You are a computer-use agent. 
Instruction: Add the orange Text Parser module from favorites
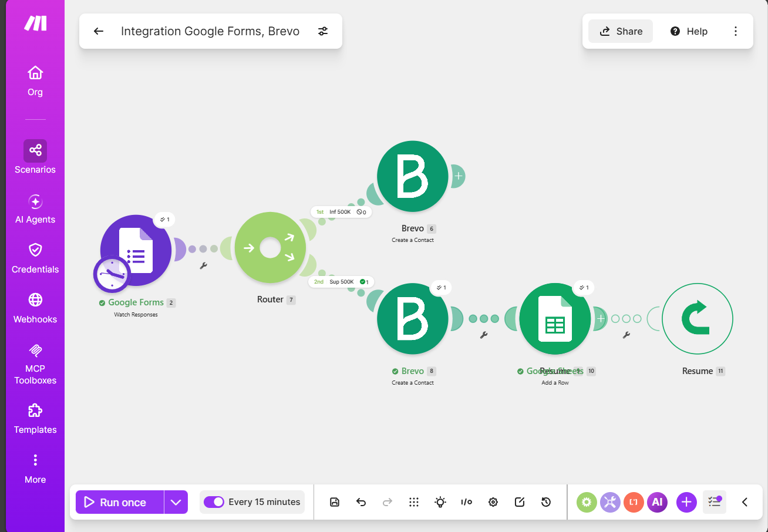[634, 502]
